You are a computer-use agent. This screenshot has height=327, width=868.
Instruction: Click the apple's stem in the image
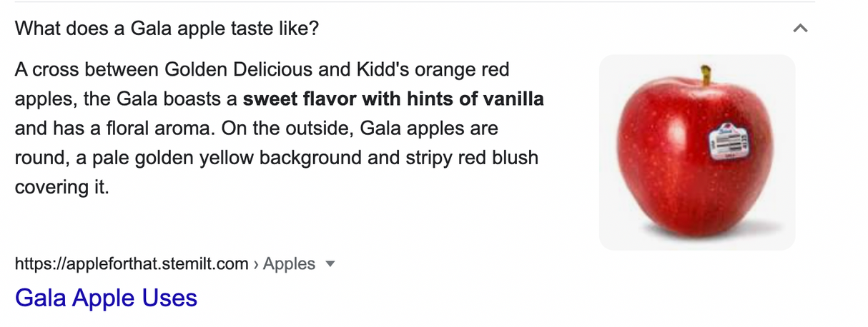[706, 74]
